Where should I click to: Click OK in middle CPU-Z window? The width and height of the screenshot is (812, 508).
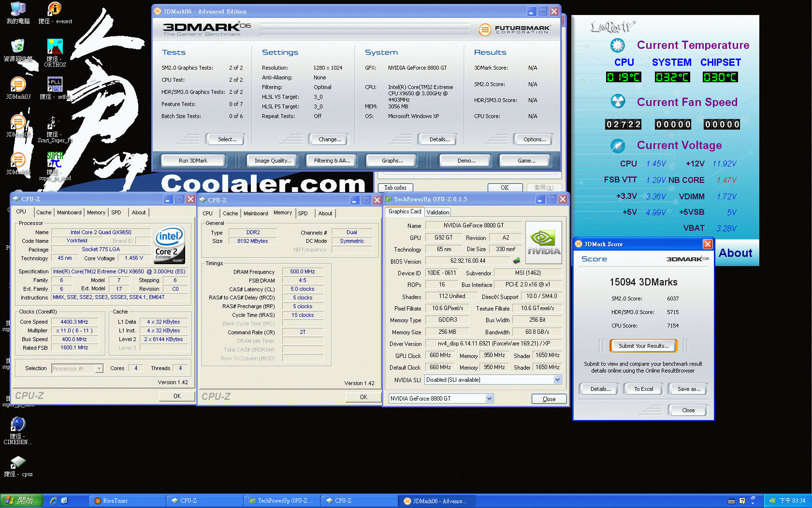[363, 397]
